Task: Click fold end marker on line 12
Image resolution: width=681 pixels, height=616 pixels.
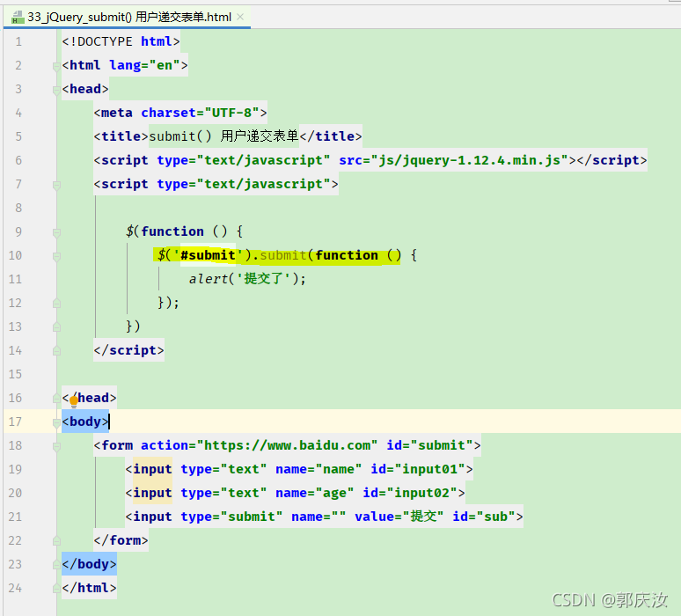Action: pyautogui.click(x=56, y=304)
